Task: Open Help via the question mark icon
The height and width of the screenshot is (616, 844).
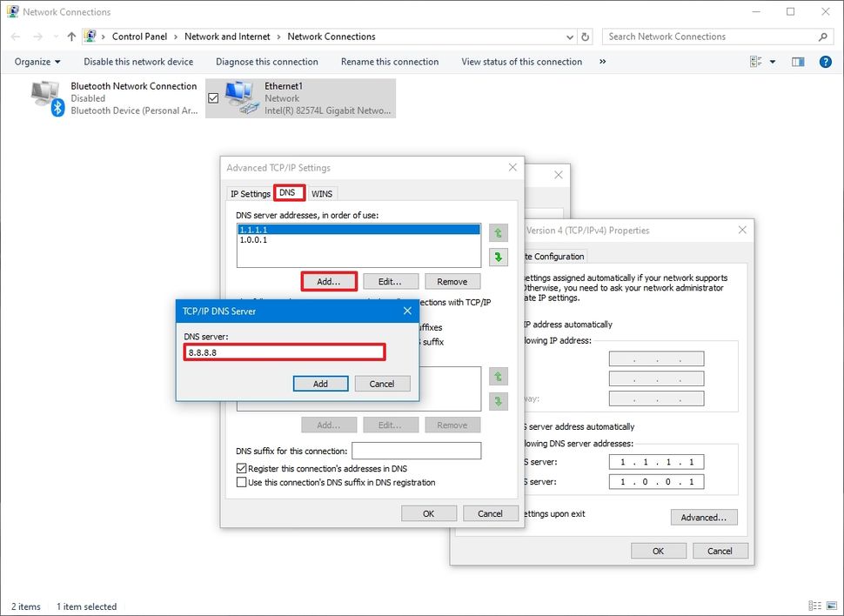Action: point(825,62)
